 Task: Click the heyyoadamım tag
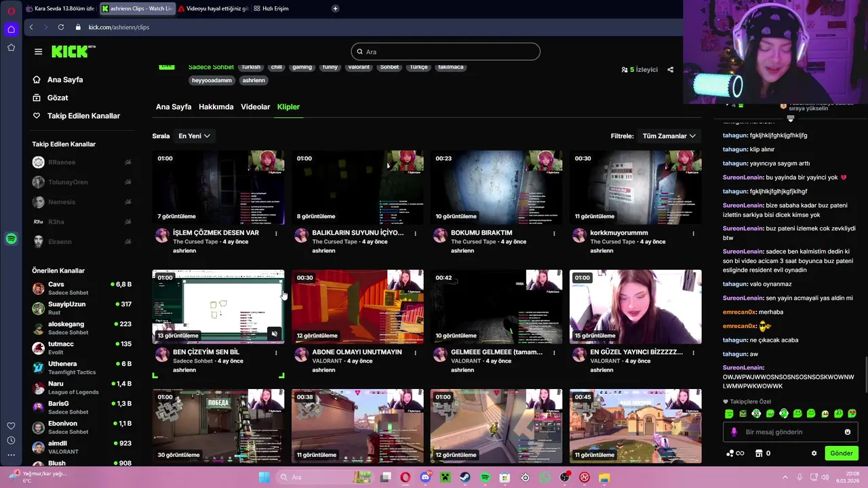pyautogui.click(x=212, y=80)
